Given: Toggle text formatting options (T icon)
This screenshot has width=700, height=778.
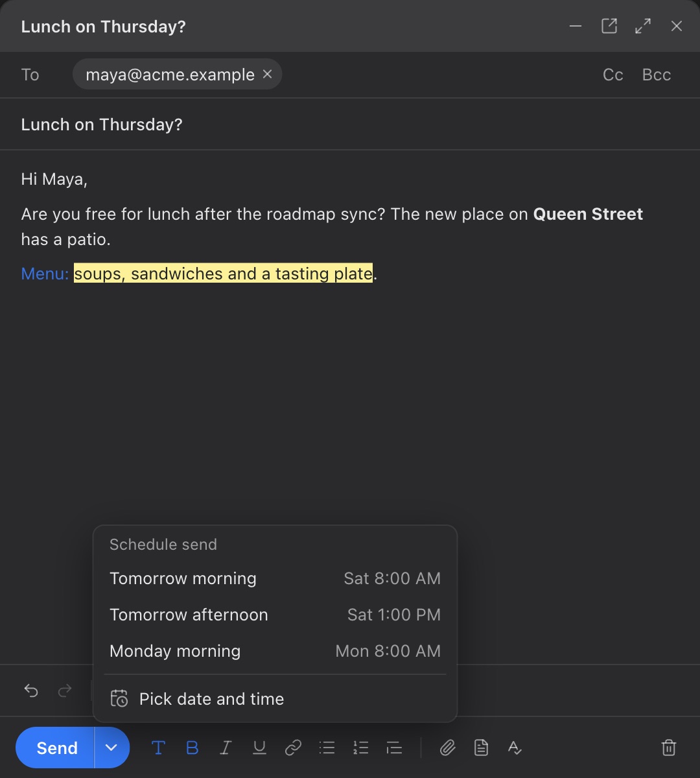Looking at the screenshot, I should click(x=158, y=748).
